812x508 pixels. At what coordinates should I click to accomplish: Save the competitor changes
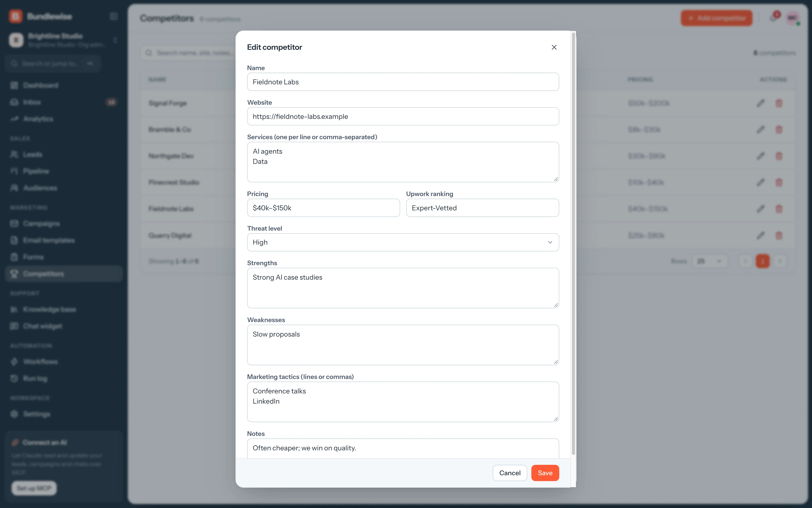pos(545,473)
